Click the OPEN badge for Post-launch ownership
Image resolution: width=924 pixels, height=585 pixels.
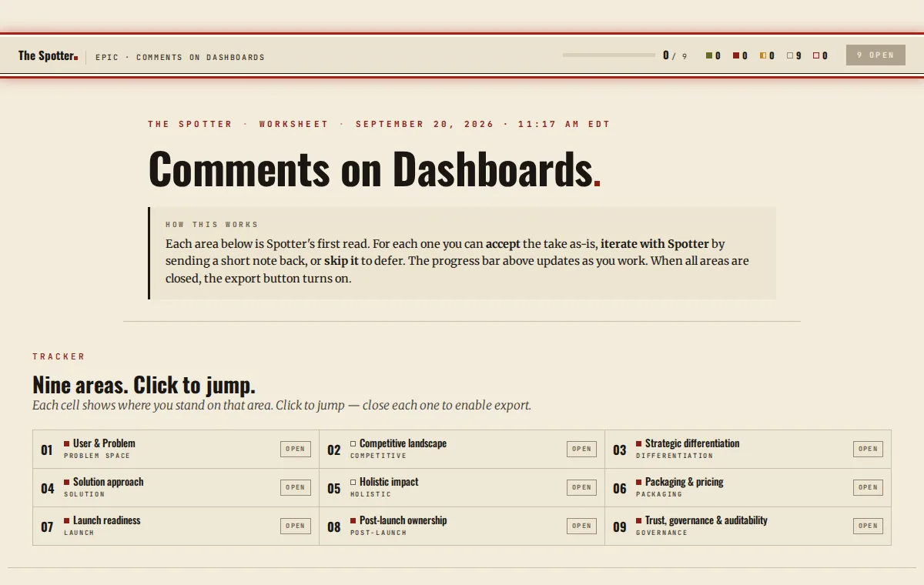tap(582, 526)
